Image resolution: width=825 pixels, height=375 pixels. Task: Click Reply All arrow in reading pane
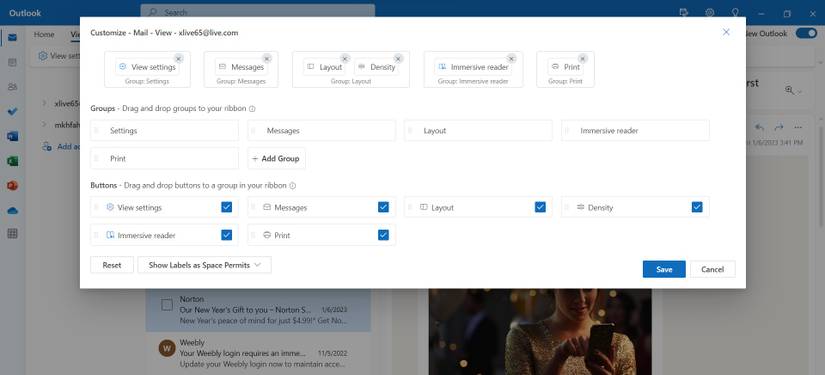(x=759, y=127)
